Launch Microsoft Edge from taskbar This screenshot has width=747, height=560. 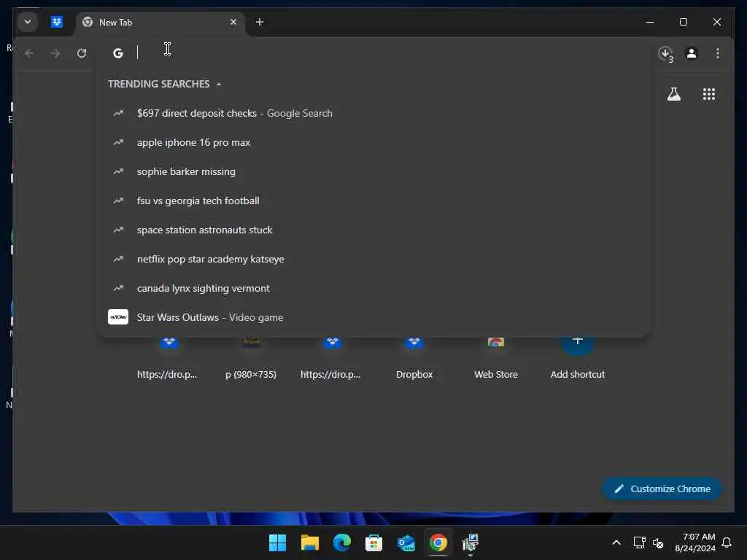[341, 542]
